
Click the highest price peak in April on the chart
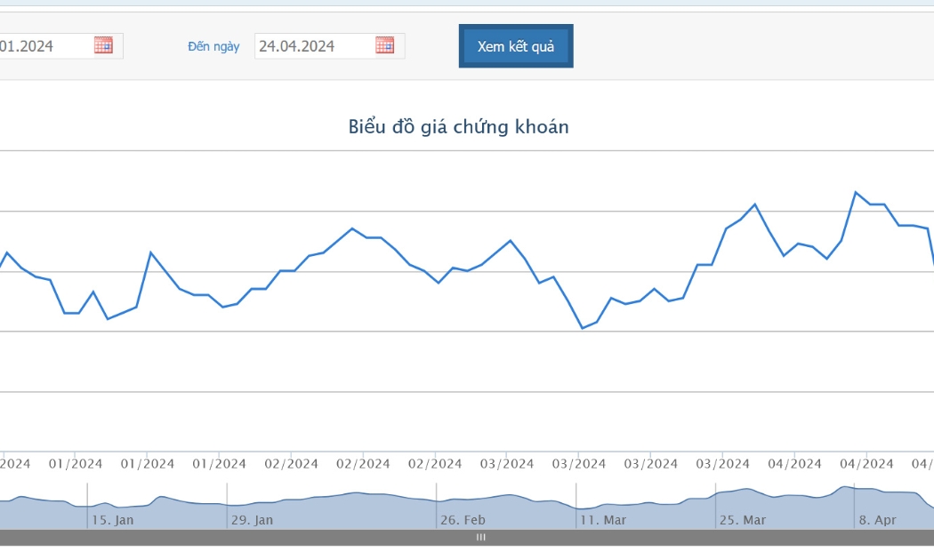pyautogui.click(x=856, y=192)
